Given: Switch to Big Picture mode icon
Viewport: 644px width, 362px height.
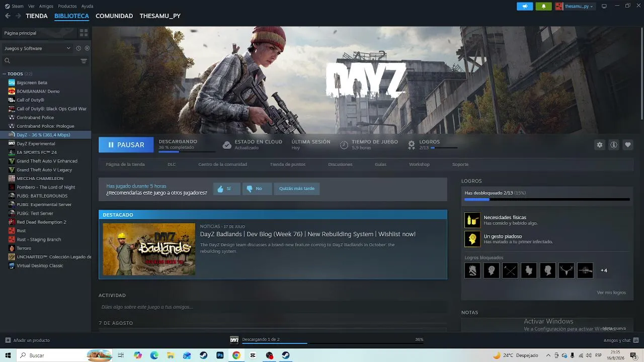Looking at the screenshot, I should pyautogui.click(x=604, y=6).
